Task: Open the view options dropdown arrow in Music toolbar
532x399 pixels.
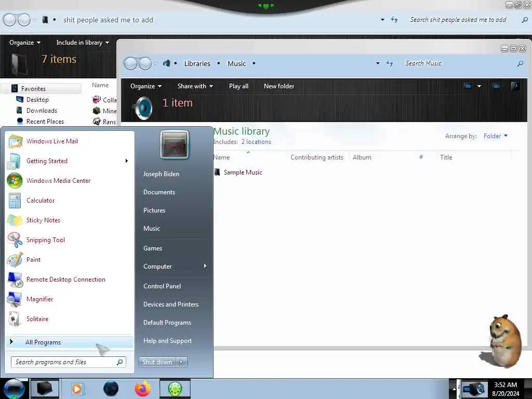Action: click(479, 86)
